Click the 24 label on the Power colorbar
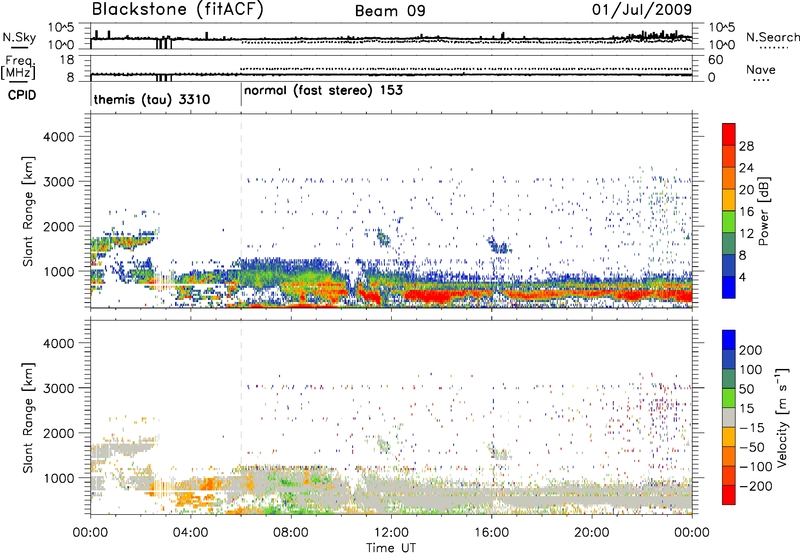Image resolution: width=800 pixels, height=554 pixels. [x=746, y=168]
